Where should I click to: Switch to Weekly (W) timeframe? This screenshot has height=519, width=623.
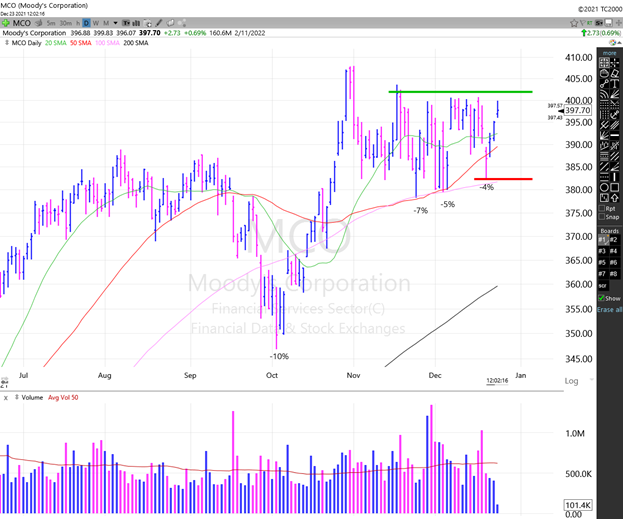(x=95, y=23)
